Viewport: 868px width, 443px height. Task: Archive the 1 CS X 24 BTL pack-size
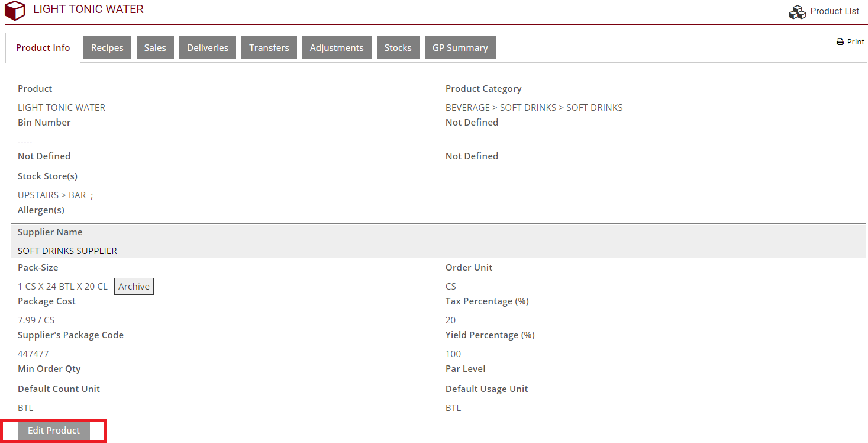tap(134, 287)
